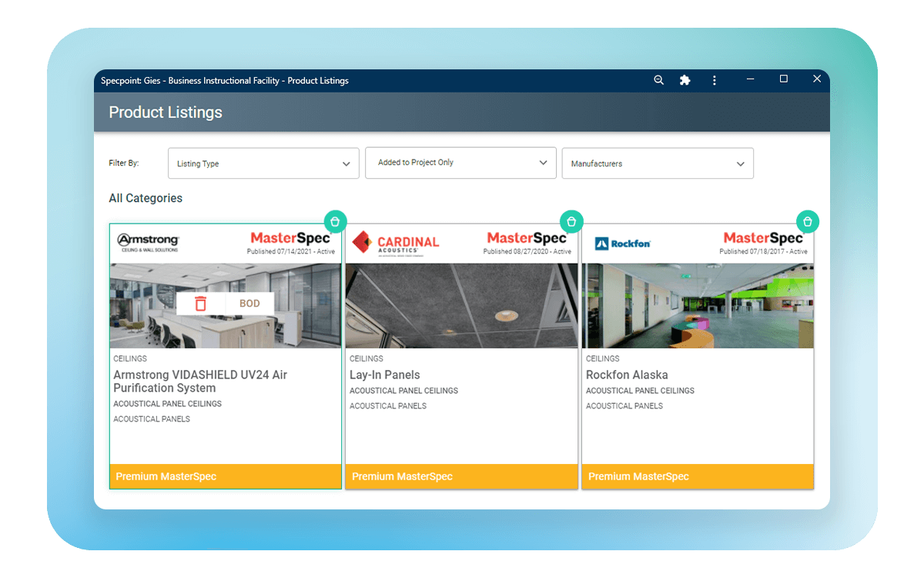Open Armstrong VIDASHIELD UV24 Air Purification System title
This screenshot has height=578, width=924.
click(200, 381)
